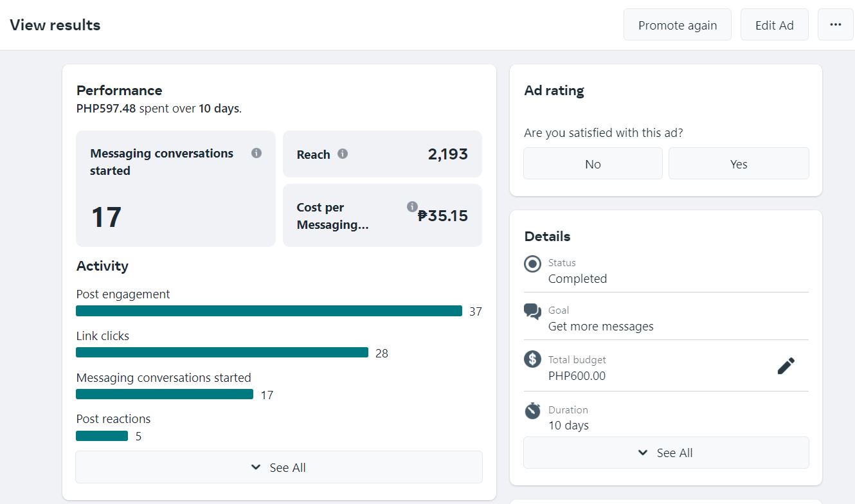This screenshot has width=855, height=504.
Task: Click the Total budget dollar icon
Action: [532, 359]
